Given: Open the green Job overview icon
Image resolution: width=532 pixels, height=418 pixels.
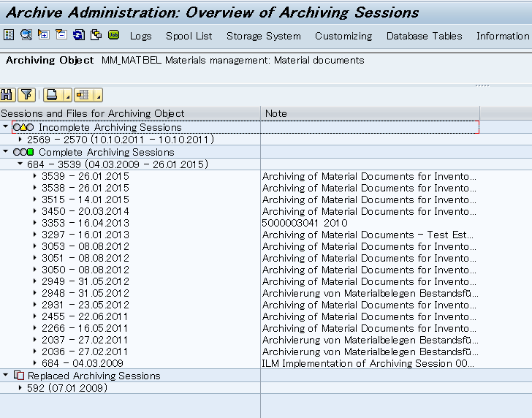Looking at the screenshot, I should 114,34.
